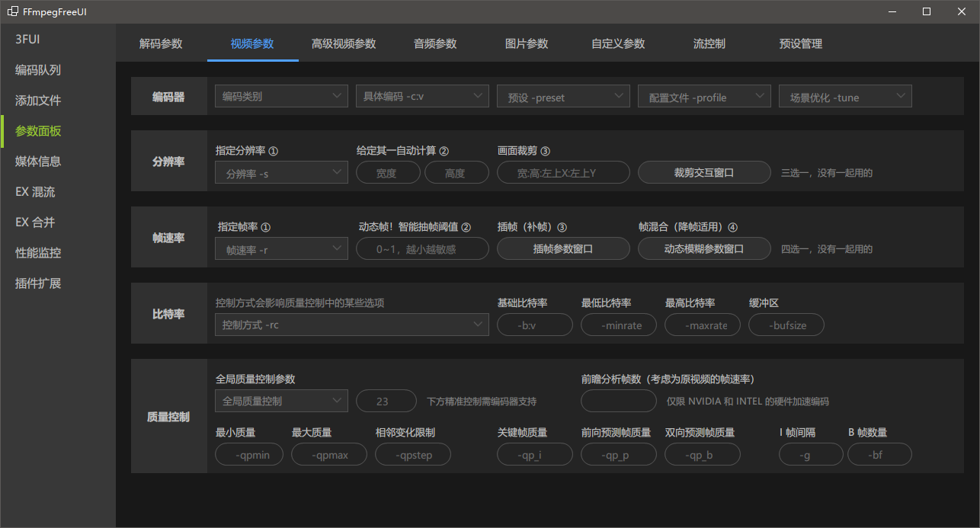
Task: Expand the 分辨率 -s dropdown
Action: coord(281,172)
